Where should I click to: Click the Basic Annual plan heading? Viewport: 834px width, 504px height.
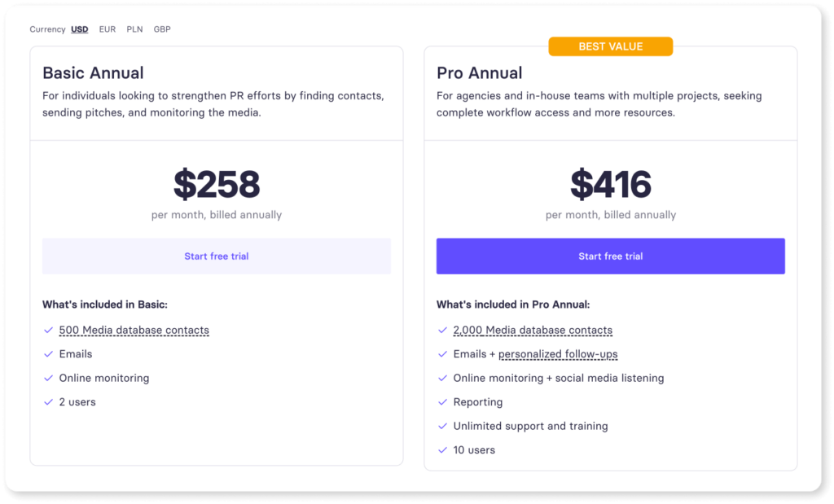tap(93, 73)
